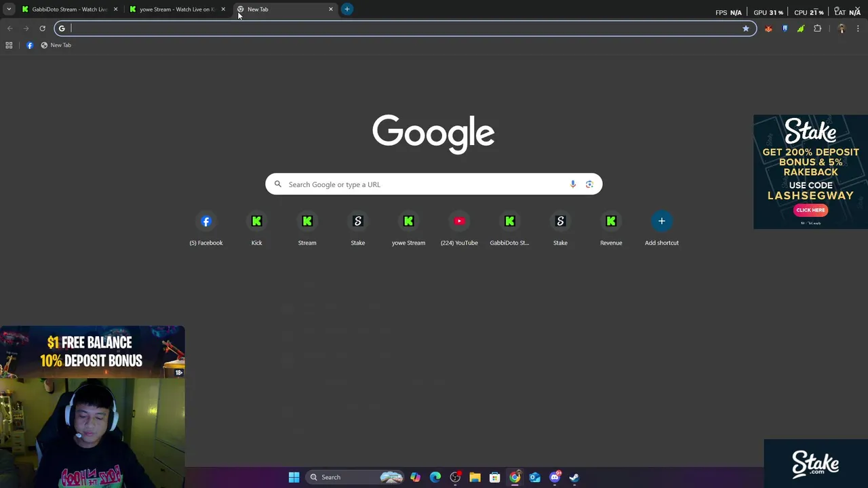The image size is (868, 488).
Task: Open the Facebook shortcut tile
Action: pos(206,229)
